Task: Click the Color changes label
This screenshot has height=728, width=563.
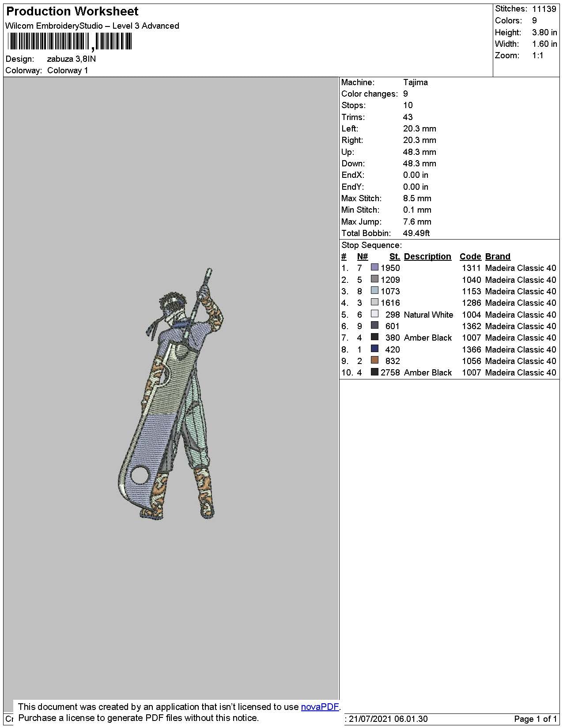Action: tap(370, 94)
